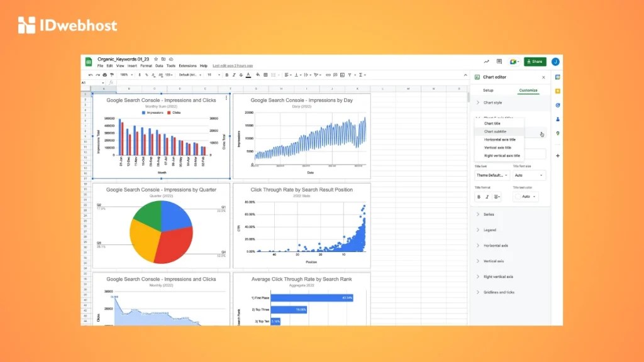Click the filter icon in toolbar
Image resolution: width=644 pixels, height=362 pixels.
(350, 75)
